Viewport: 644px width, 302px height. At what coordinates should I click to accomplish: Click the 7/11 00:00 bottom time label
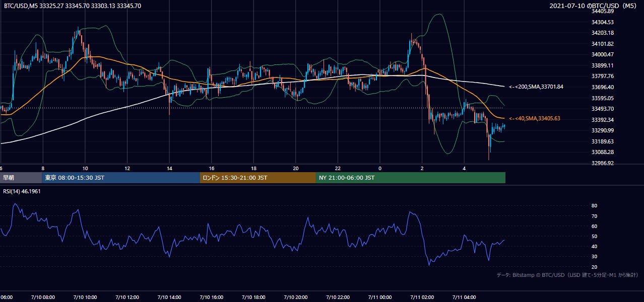click(380, 297)
